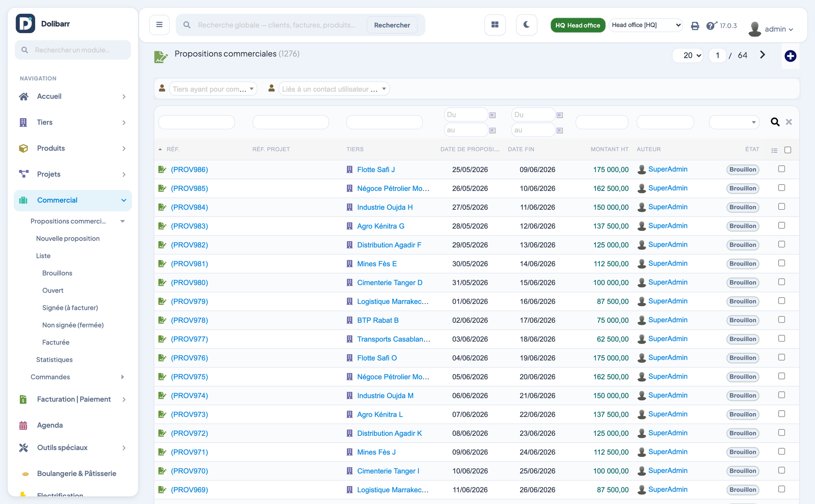Check the box for row (PROV972)
This screenshot has width=815, height=504.
coord(781,433)
